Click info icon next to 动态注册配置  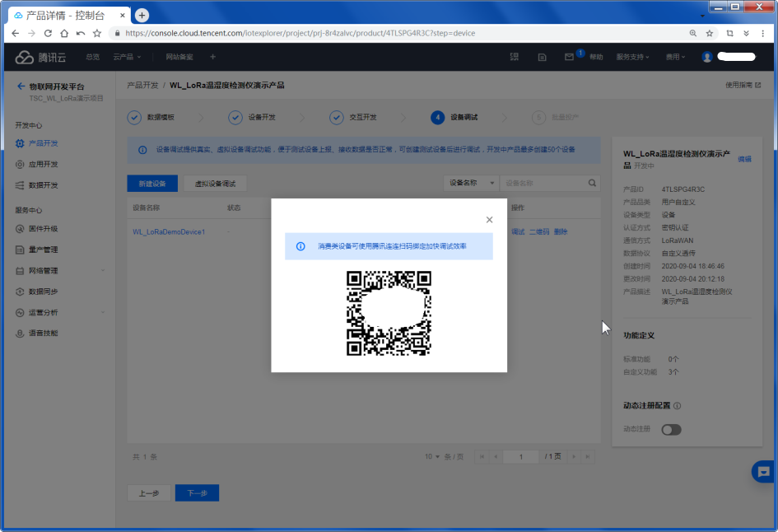(678, 406)
